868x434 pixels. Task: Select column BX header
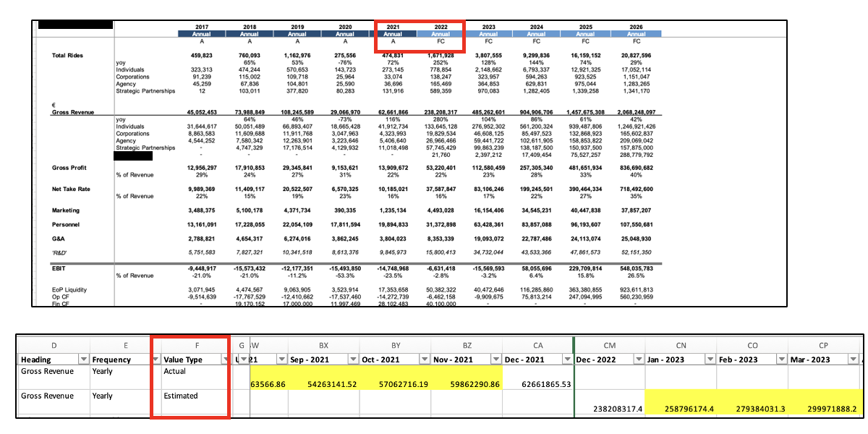[x=323, y=346]
